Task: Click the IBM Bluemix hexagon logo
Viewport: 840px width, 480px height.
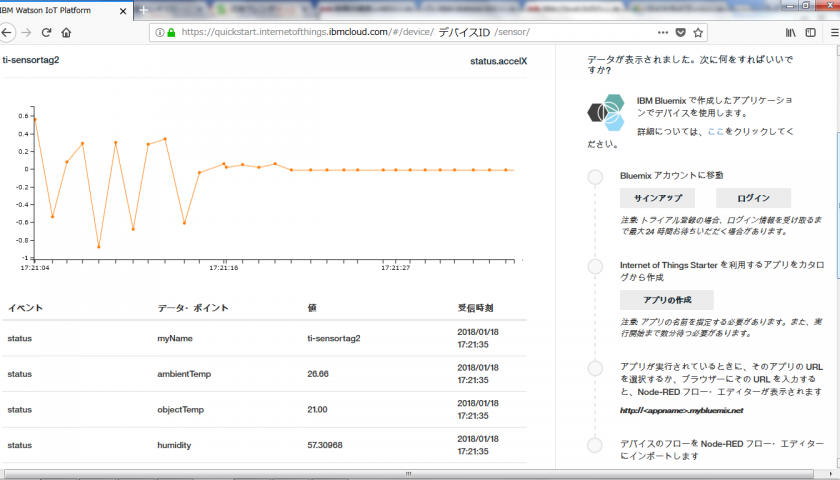Action: pyautogui.click(x=606, y=112)
